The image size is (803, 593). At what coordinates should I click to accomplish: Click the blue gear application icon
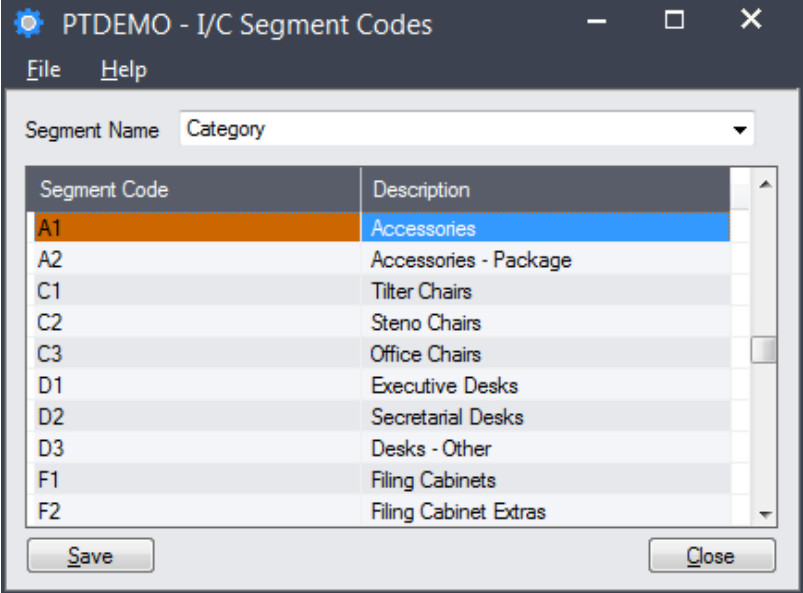pos(29,23)
